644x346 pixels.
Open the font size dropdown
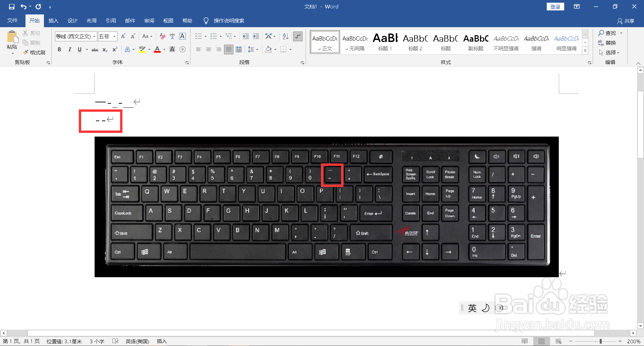click(x=114, y=36)
